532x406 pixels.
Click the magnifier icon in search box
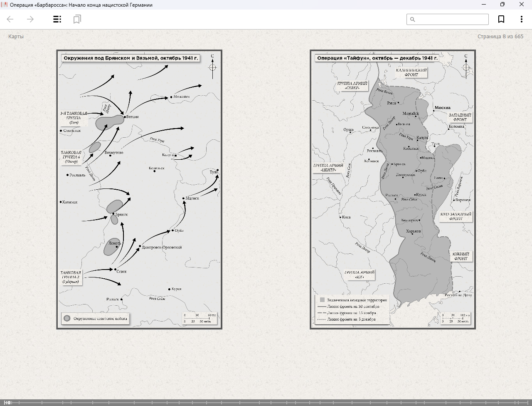coord(413,19)
